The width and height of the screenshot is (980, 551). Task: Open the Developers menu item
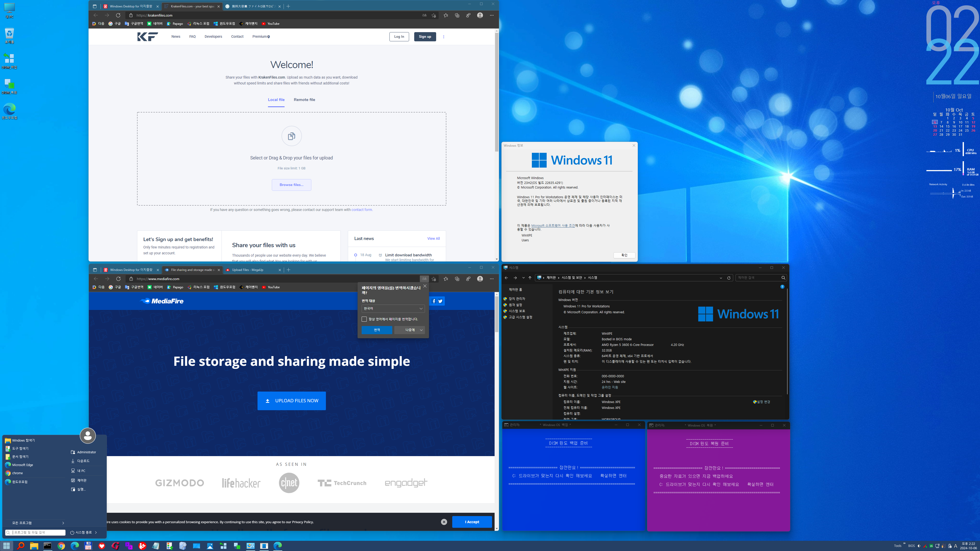[213, 36]
